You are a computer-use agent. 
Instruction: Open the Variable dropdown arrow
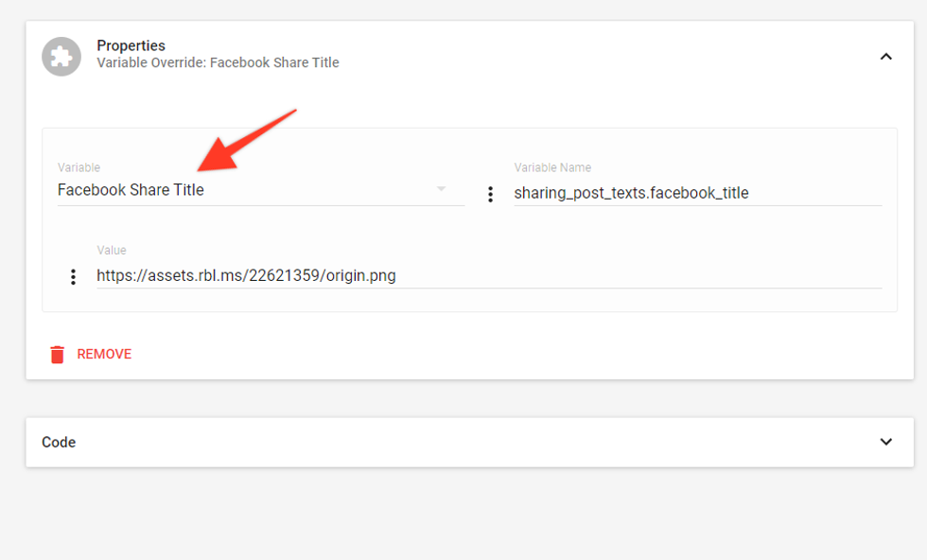click(x=441, y=189)
